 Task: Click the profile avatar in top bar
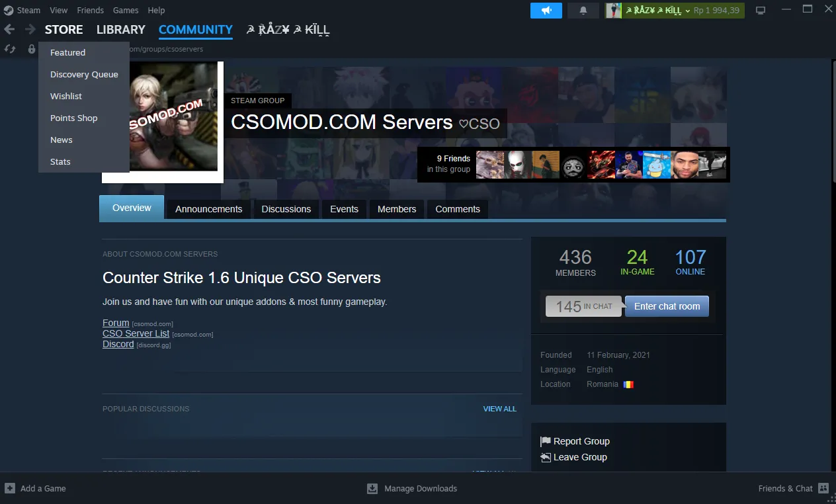coord(614,11)
